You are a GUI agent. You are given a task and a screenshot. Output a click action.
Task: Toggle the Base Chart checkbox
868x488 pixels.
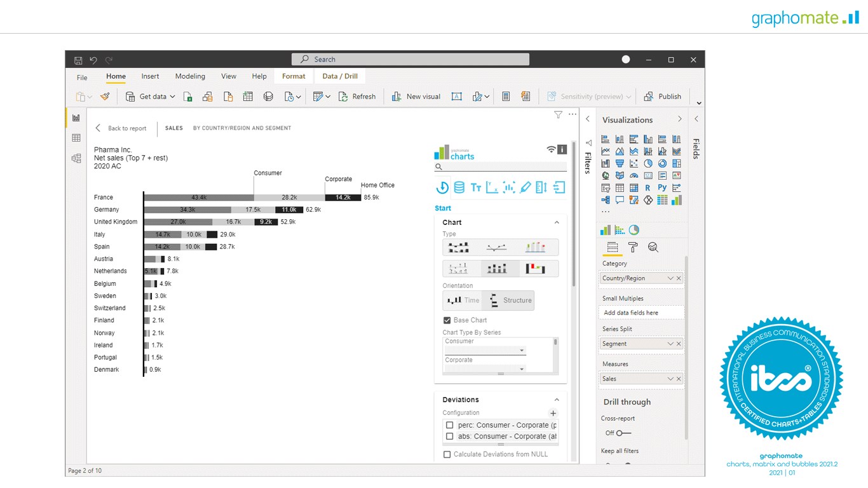point(447,320)
